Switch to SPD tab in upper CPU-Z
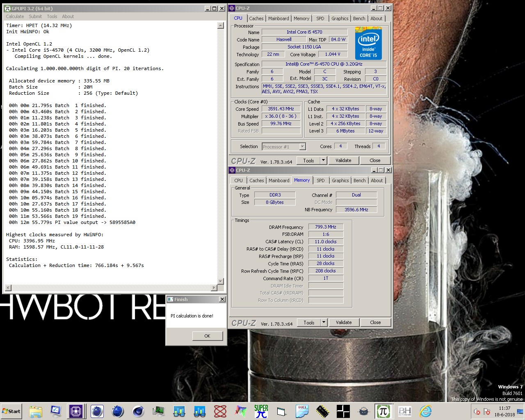Screen dimensions: 525x420 pos(320,18)
